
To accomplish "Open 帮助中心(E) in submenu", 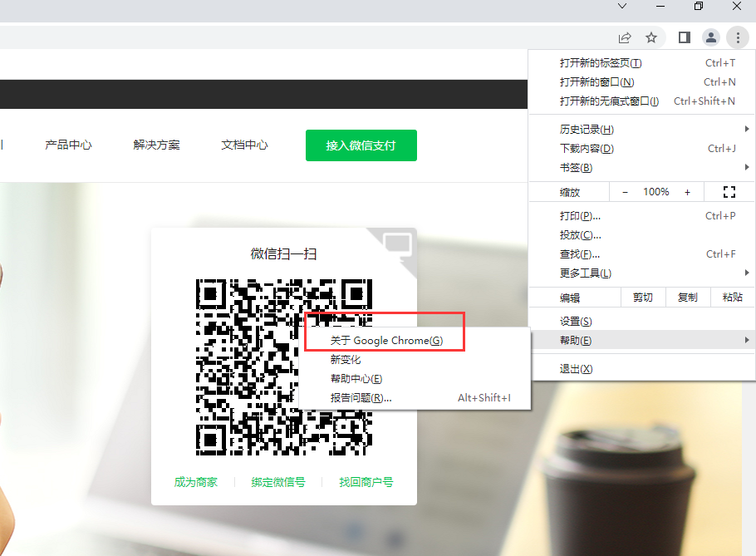I will point(415,378).
